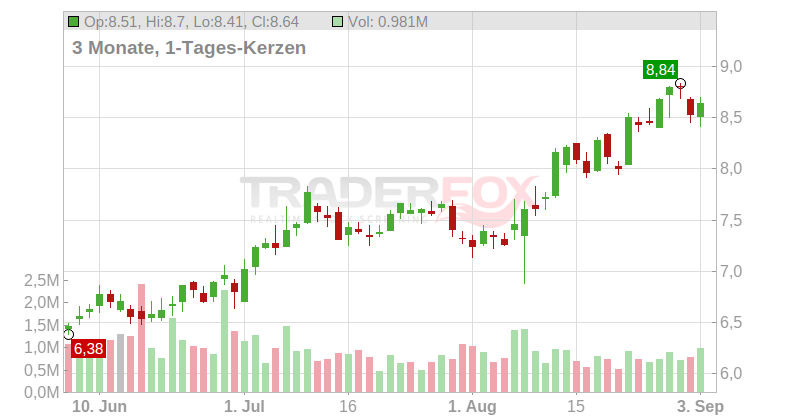
Task: Click the 'Vol: 0.981M' legend text
Action: point(388,22)
